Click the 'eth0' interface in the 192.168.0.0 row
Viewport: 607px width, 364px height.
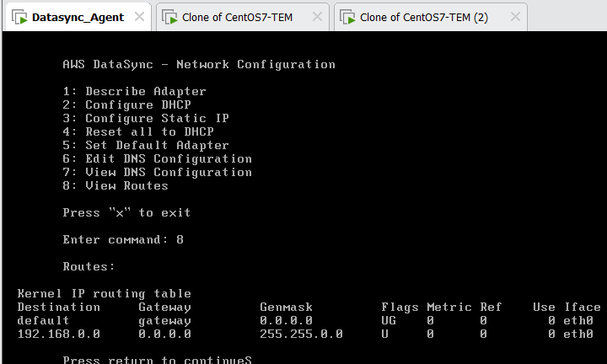pos(578,334)
